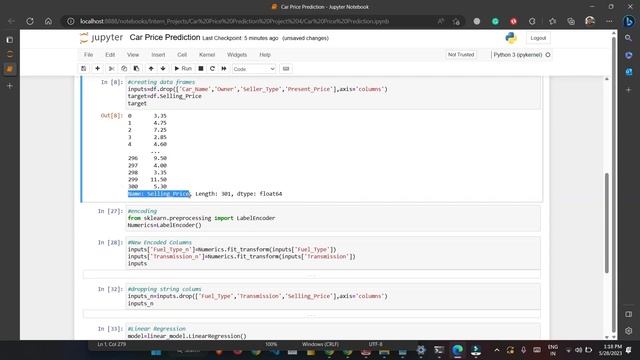The height and width of the screenshot is (360, 640).
Task: Switch ENG IN input language
Action: [553, 350]
